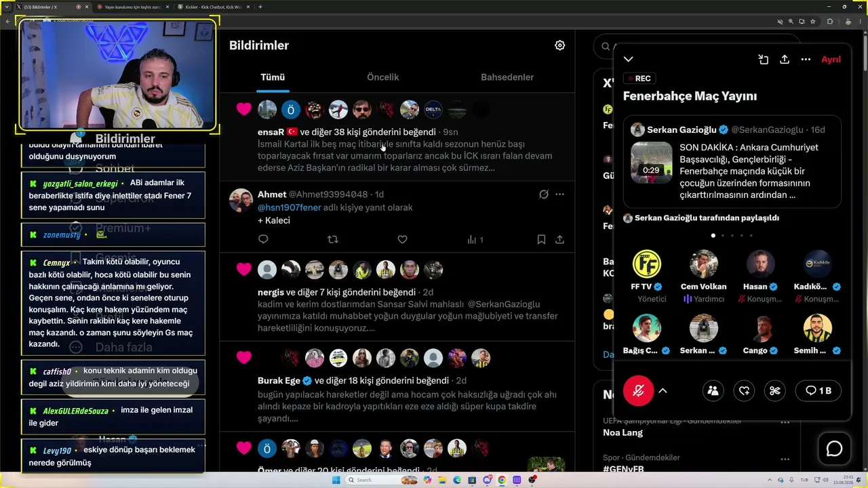Open the taskbar clock showing 23:45
The height and width of the screenshot is (488, 868).
[x=843, y=480]
